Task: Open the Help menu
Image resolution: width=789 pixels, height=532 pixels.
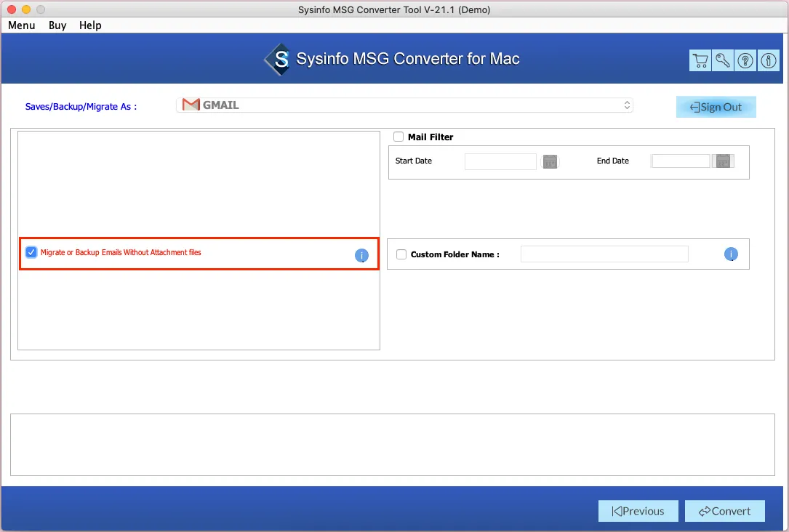Action: point(90,25)
